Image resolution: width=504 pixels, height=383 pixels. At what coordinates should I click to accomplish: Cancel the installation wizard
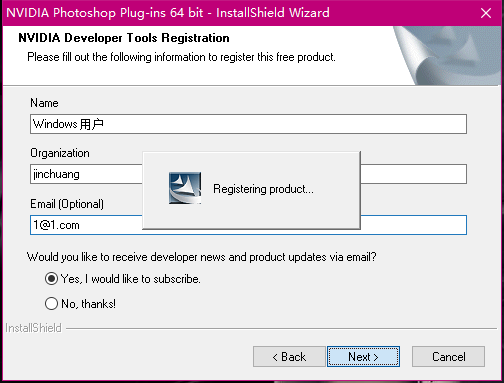448,357
